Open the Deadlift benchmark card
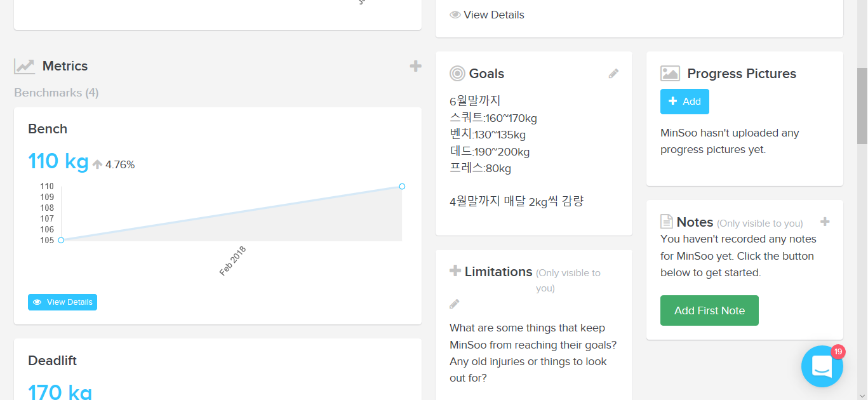This screenshot has height=400, width=868. (x=218, y=370)
